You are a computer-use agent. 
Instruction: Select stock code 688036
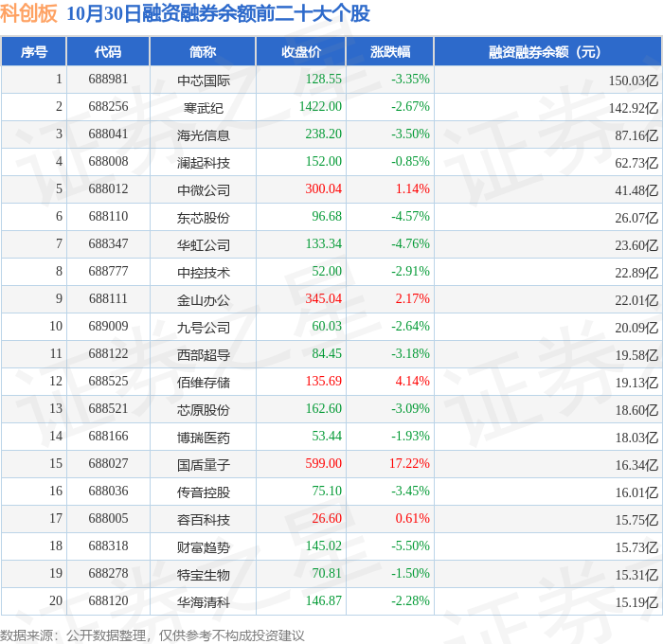108,492
